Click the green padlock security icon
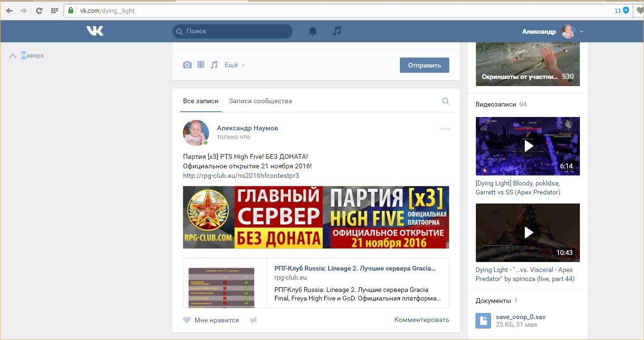Screen dimensions: 644x340 71,10
